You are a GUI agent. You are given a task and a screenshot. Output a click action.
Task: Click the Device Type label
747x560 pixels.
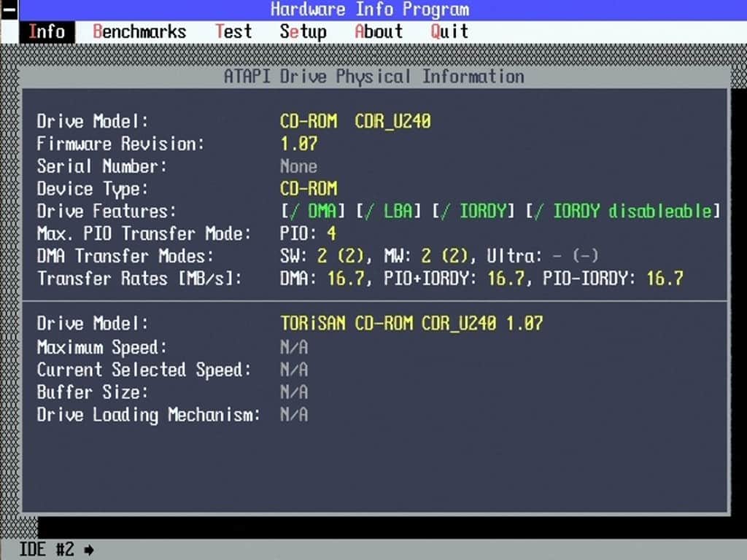[x=93, y=189]
